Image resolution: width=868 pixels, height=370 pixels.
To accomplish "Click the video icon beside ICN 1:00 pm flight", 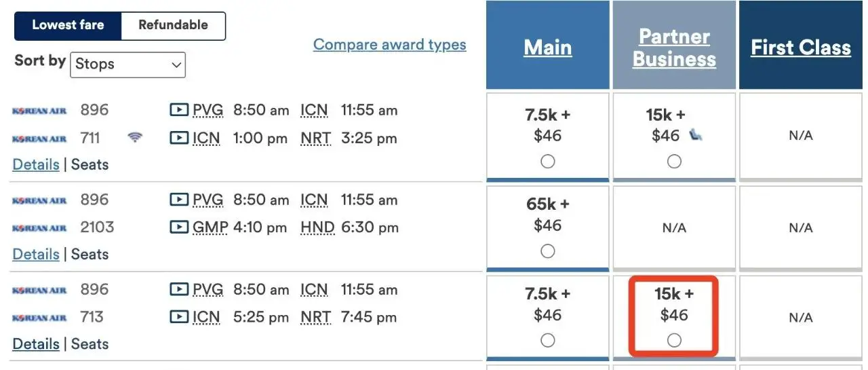I will (x=178, y=138).
